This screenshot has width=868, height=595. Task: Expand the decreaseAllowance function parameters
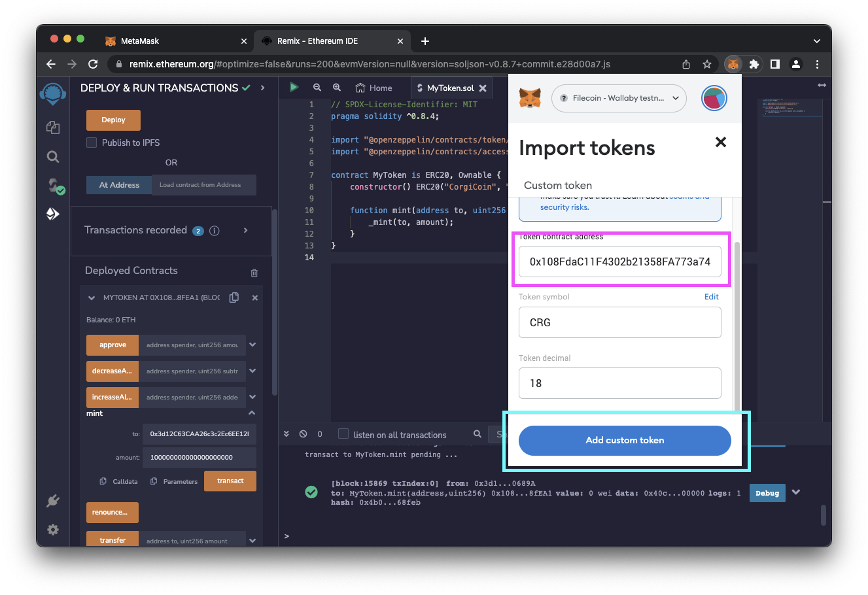tap(252, 371)
